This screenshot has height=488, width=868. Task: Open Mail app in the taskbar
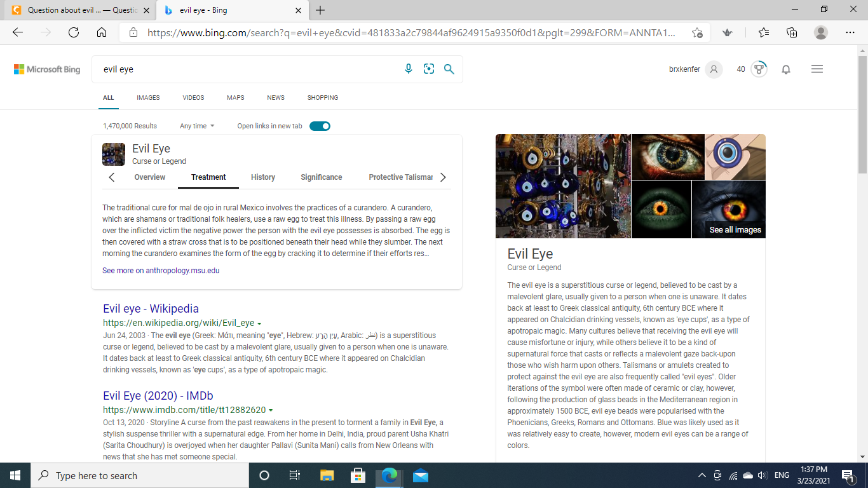pyautogui.click(x=420, y=475)
